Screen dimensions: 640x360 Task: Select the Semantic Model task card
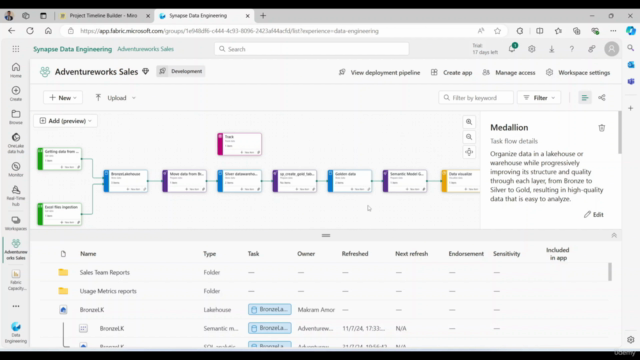pos(405,181)
